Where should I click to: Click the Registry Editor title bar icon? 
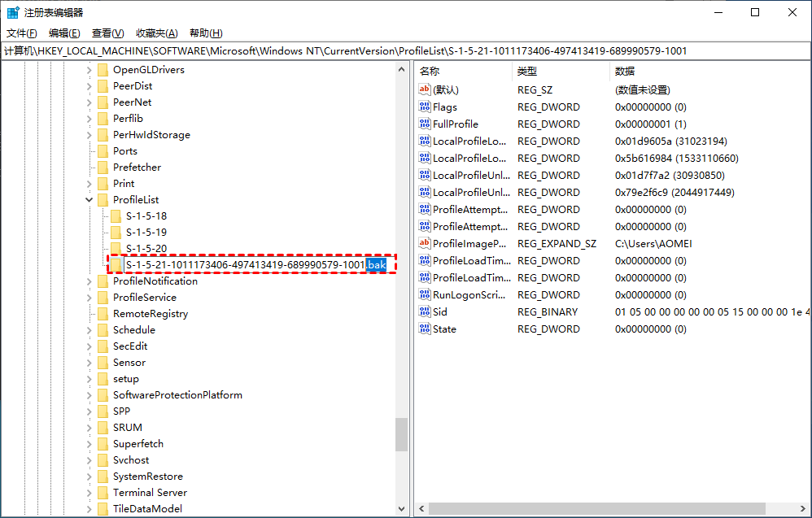pyautogui.click(x=13, y=12)
